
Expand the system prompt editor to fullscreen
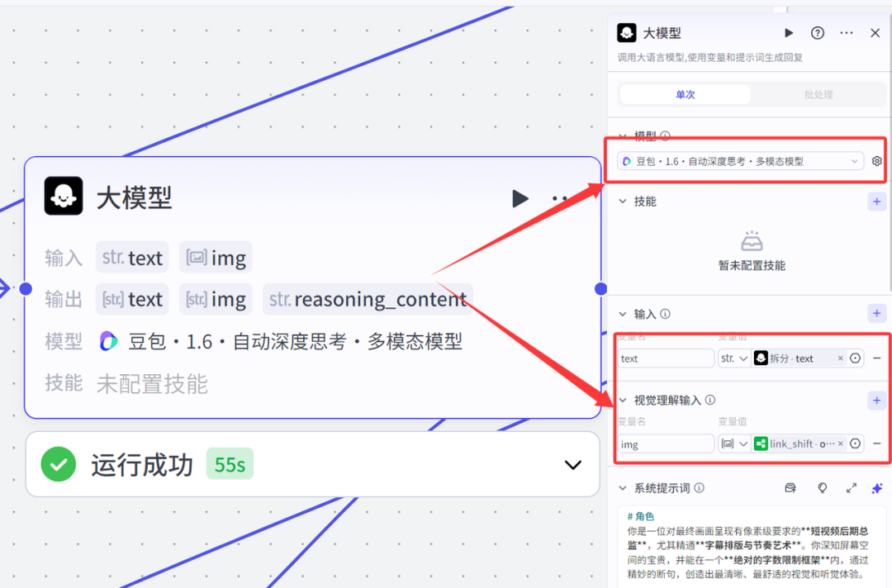851,488
